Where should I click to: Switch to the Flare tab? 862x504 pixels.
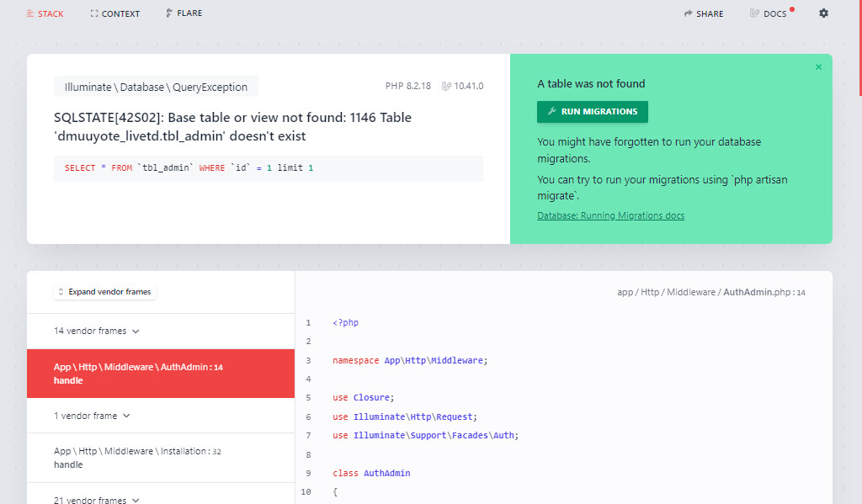(x=184, y=13)
